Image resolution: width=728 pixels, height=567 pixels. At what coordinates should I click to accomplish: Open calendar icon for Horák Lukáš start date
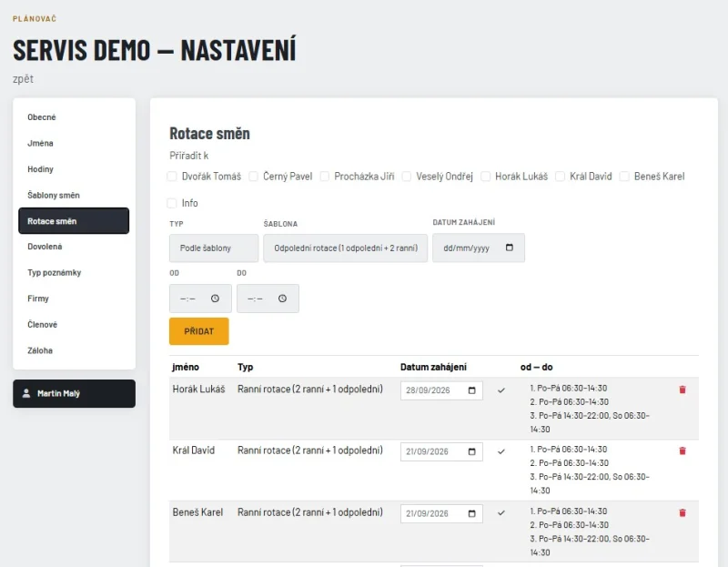[471, 390]
